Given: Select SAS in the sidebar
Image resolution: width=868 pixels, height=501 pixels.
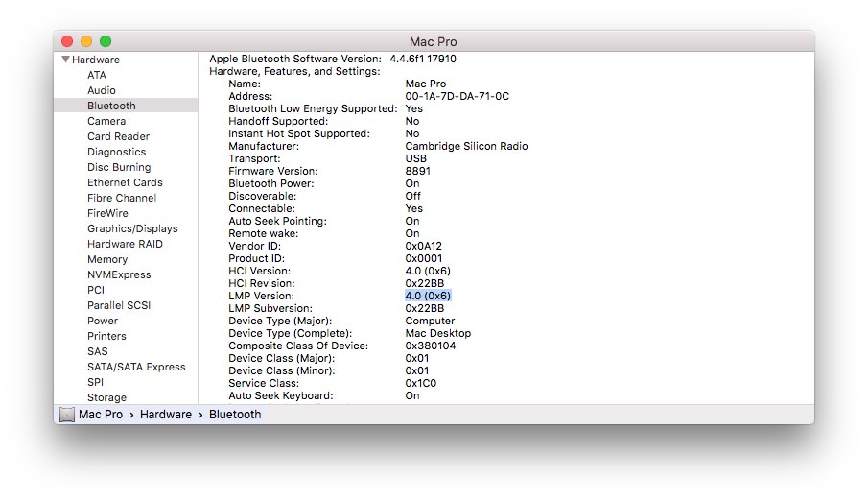Looking at the screenshot, I should pyautogui.click(x=98, y=351).
